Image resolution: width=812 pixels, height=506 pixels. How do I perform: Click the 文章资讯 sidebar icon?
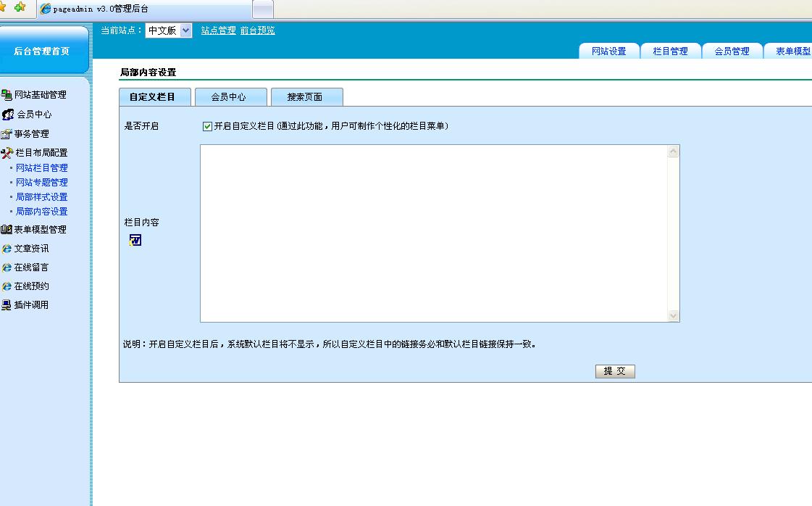point(7,249)
